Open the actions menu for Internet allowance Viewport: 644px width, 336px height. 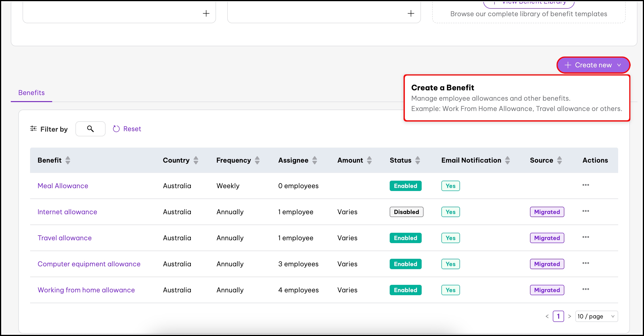[585, 211]
